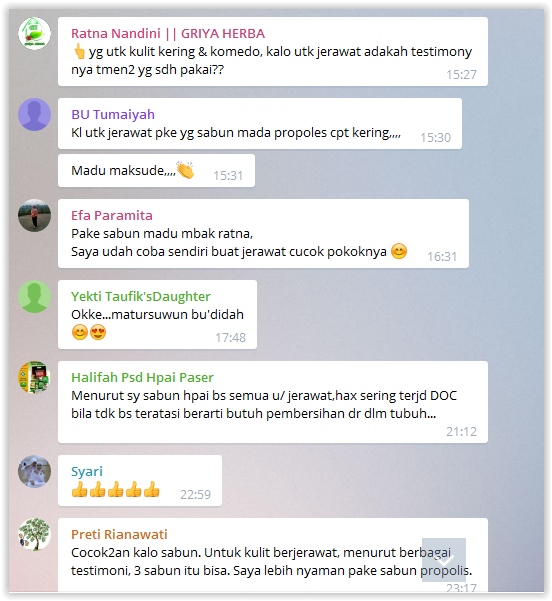Click Syari's profile picture
Screen dimensions: 552x601
[34, 471]
